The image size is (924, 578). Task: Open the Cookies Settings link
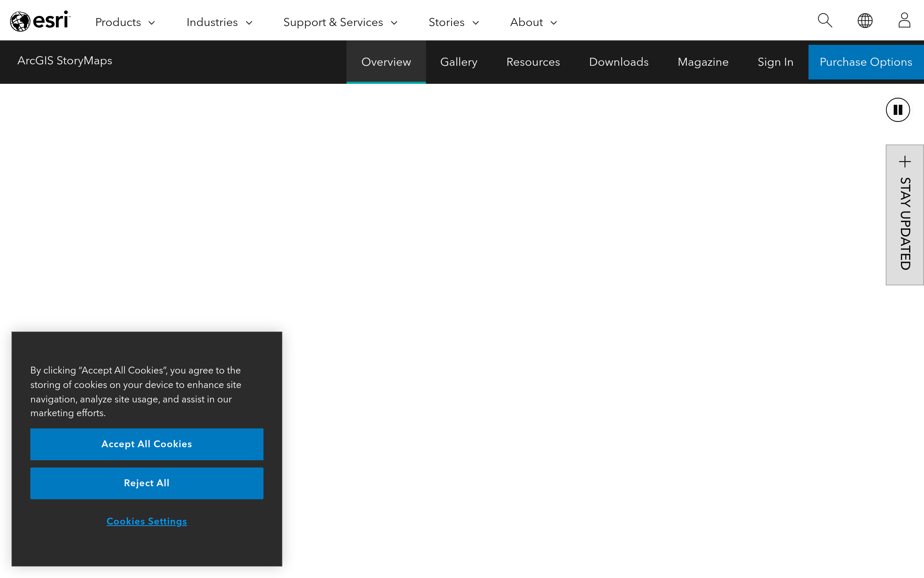tap(147, 521)
